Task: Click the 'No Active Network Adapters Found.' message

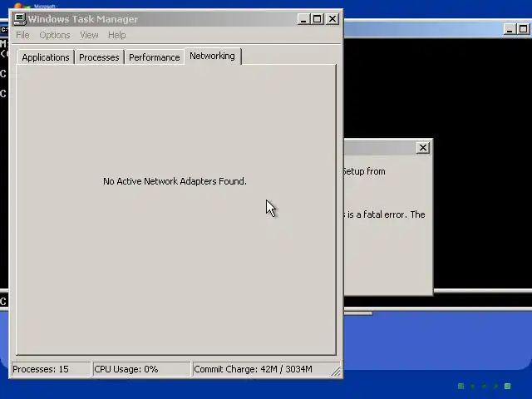Action: coord(175,181)
